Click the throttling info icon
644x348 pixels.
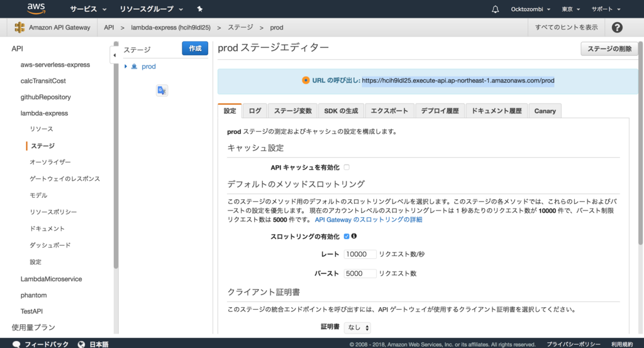coord(354,236)
